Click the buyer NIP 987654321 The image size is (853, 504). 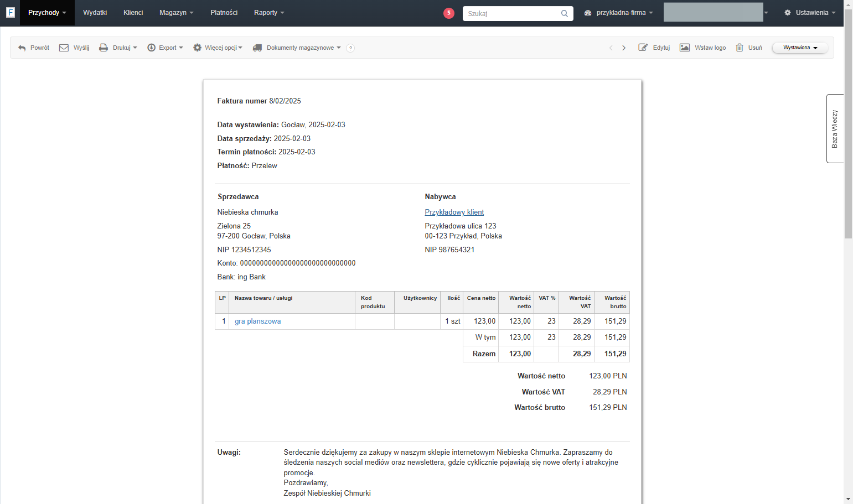point(449,250)
